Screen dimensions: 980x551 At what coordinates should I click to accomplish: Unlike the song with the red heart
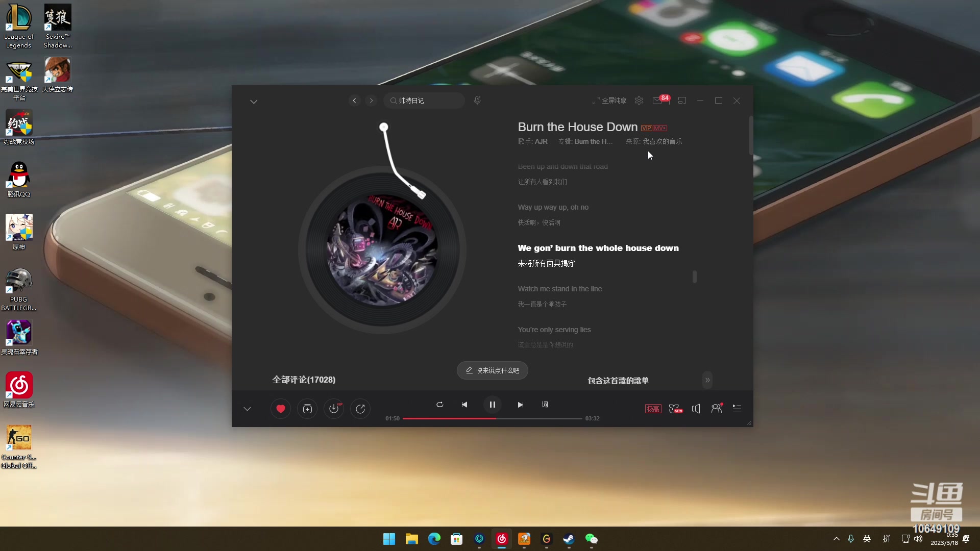[280, 409]
